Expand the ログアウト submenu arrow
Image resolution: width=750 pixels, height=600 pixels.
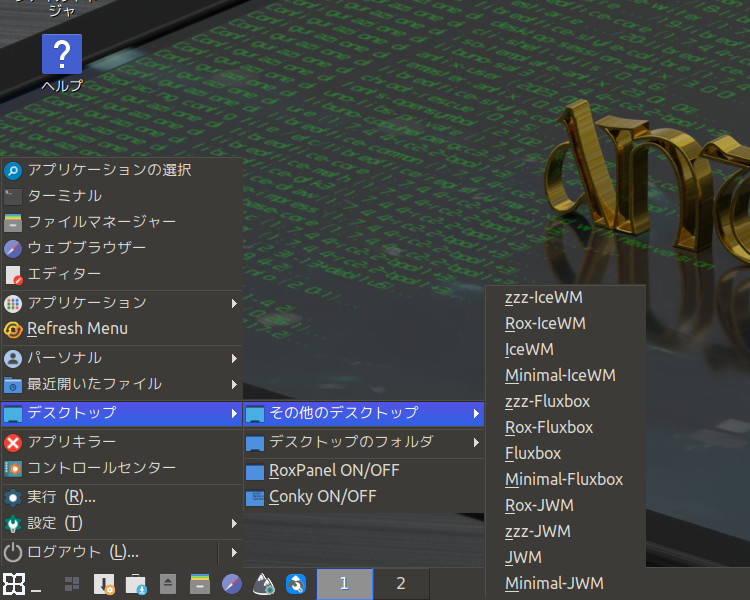pos(234,553)
